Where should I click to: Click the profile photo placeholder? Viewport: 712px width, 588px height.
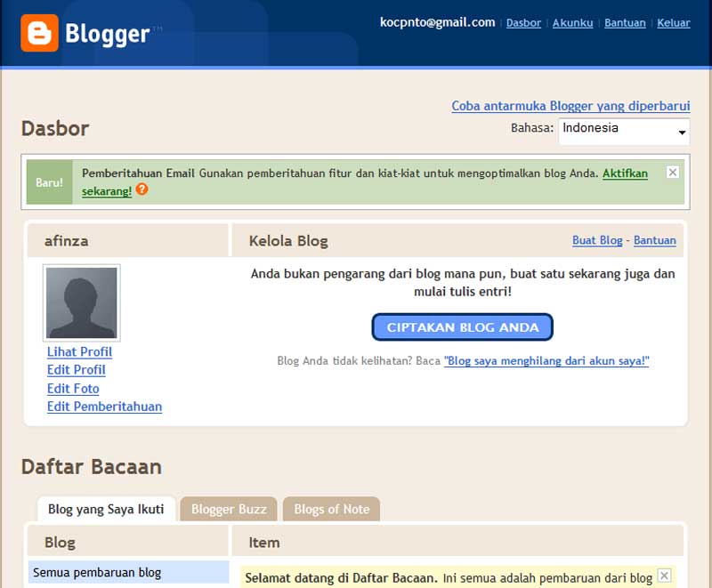point(82,302)
